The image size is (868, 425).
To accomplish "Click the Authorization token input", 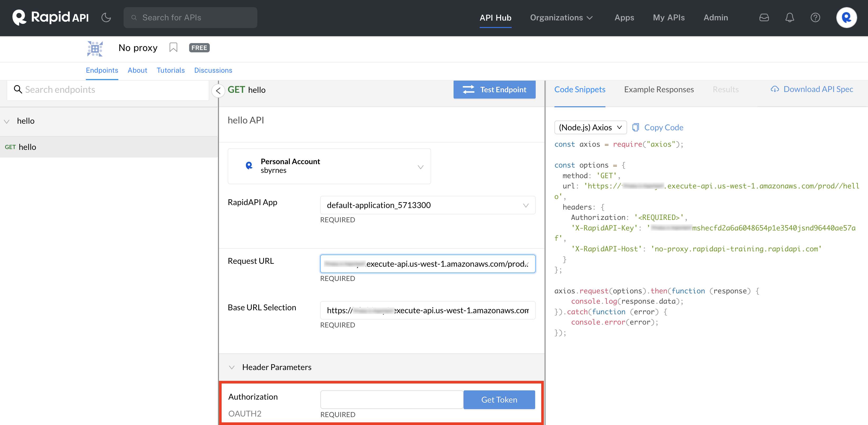I will click(391, 400).
